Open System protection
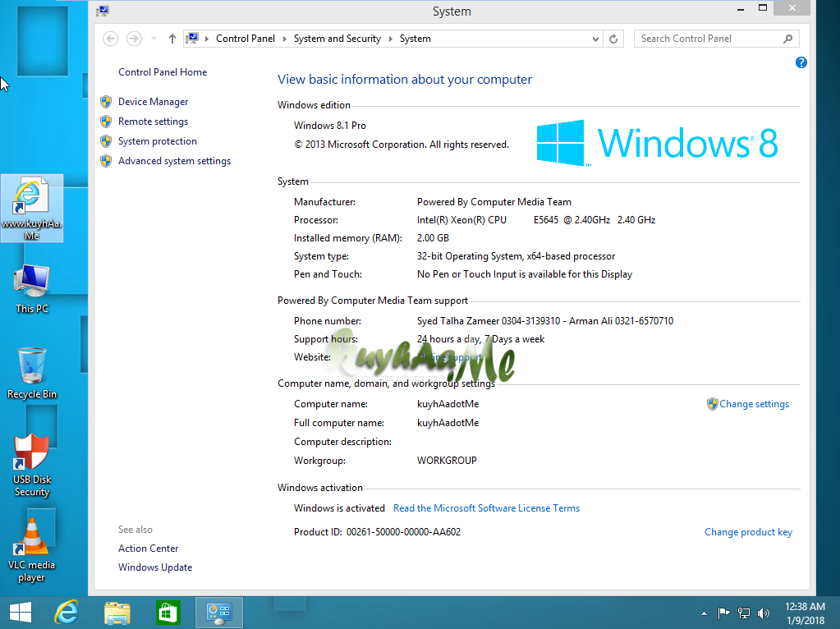This screenshot has width=840, height=629. (158, 141)
